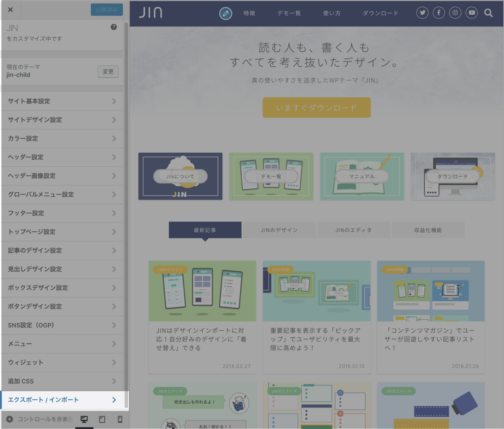This screenshot has height=429, width=504.
Task: Open マニュアル pickup card
Action: click(362, 176)
